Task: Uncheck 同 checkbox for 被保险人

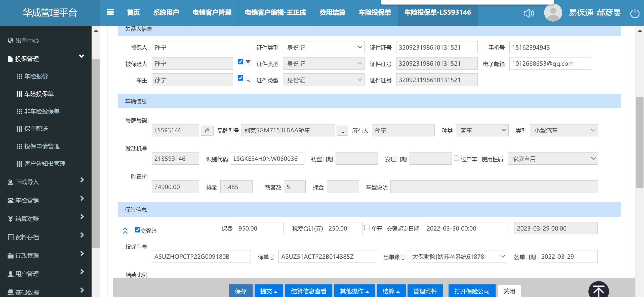Action: 240,62
